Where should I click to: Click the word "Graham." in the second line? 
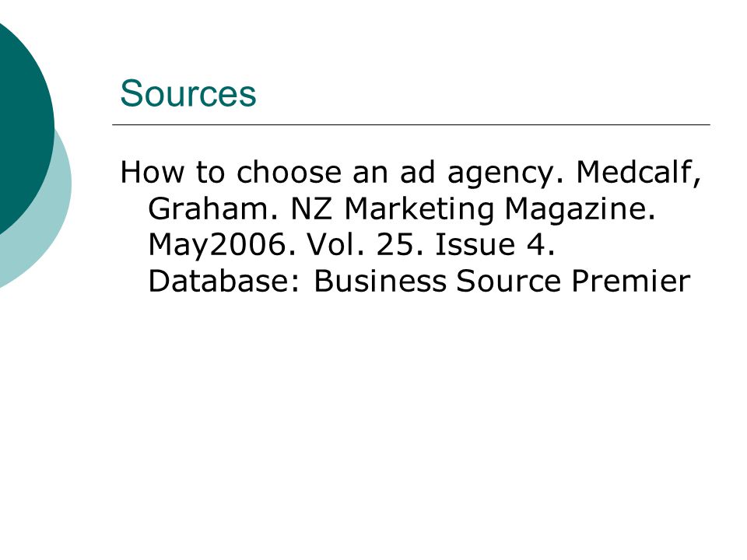coord(213,208)
